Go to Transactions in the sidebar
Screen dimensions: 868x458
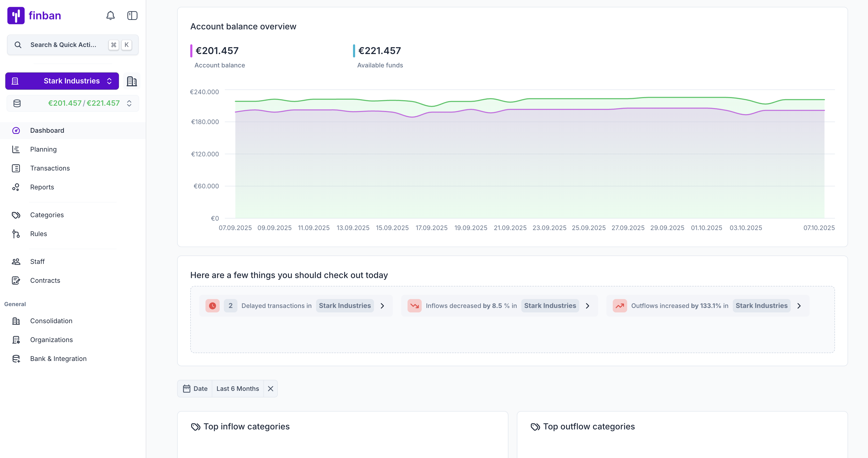point(50,168)
